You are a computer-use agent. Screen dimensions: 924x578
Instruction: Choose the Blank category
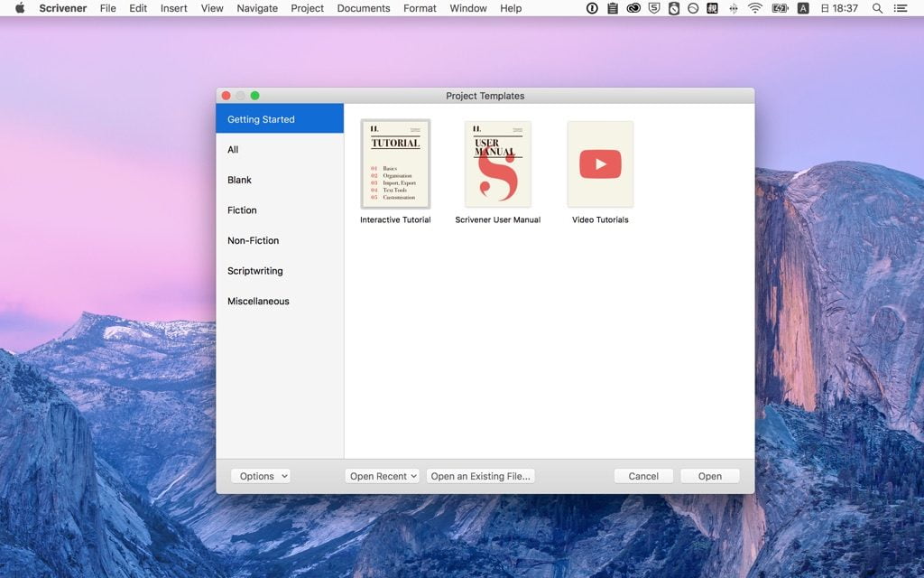(280, 180)
